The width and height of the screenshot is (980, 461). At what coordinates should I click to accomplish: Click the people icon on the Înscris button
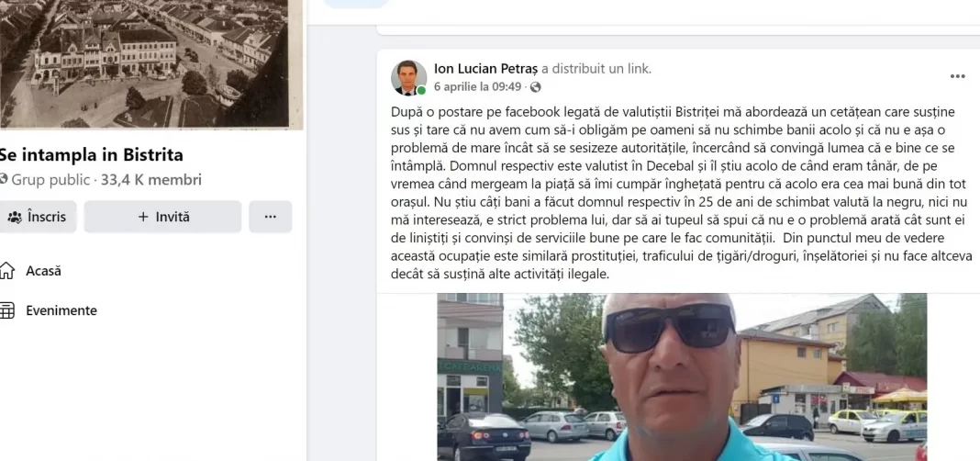15,217
